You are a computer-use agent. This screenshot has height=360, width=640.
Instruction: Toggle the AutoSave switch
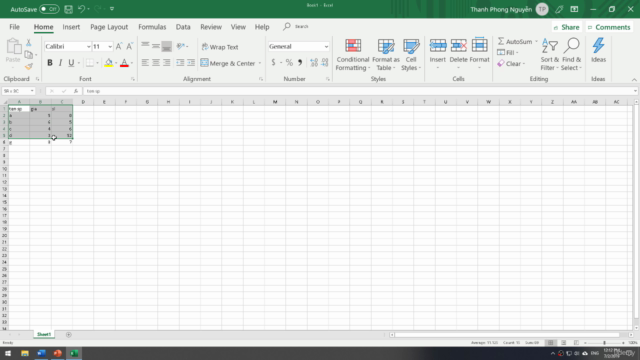(49, 9)
